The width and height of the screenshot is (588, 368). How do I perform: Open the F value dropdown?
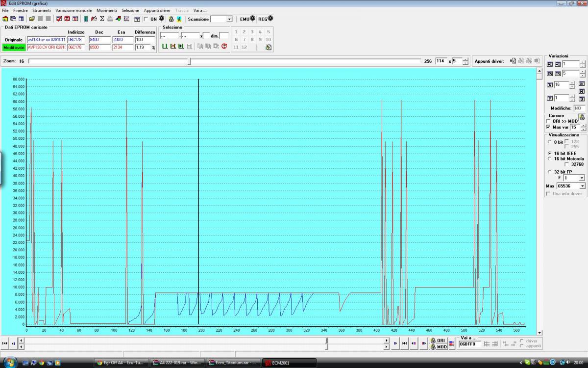coord(582,178)
